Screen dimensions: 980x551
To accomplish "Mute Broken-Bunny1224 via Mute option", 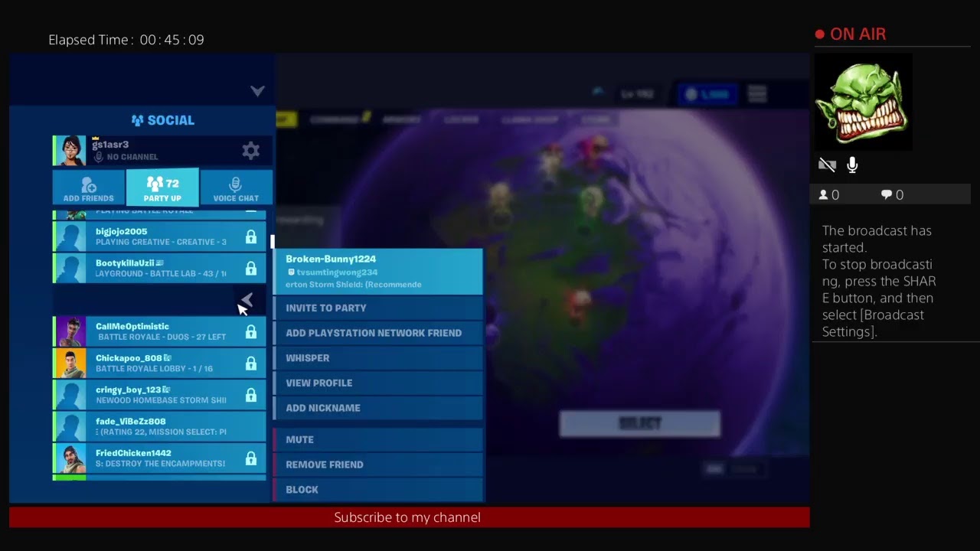I will (378, 439).
